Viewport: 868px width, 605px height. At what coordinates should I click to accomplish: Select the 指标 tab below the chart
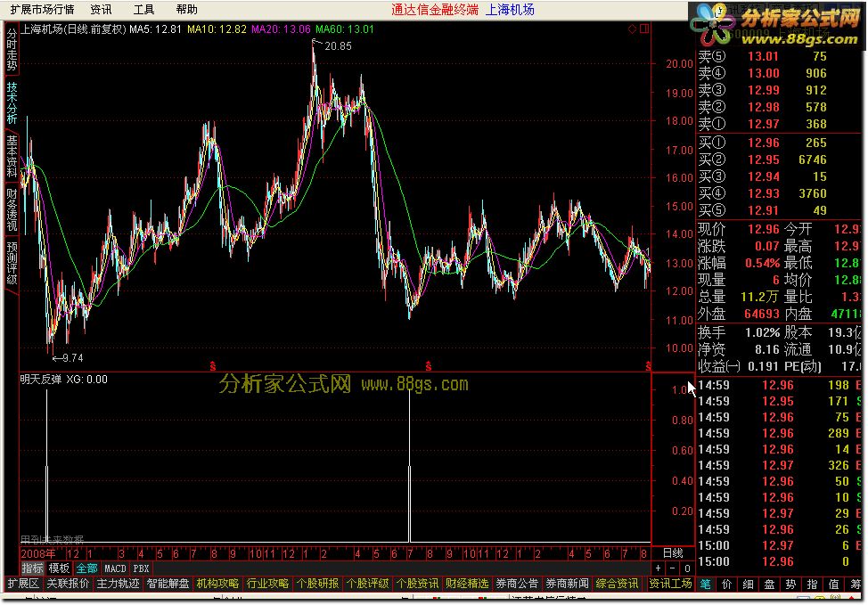tap(32, 568)
